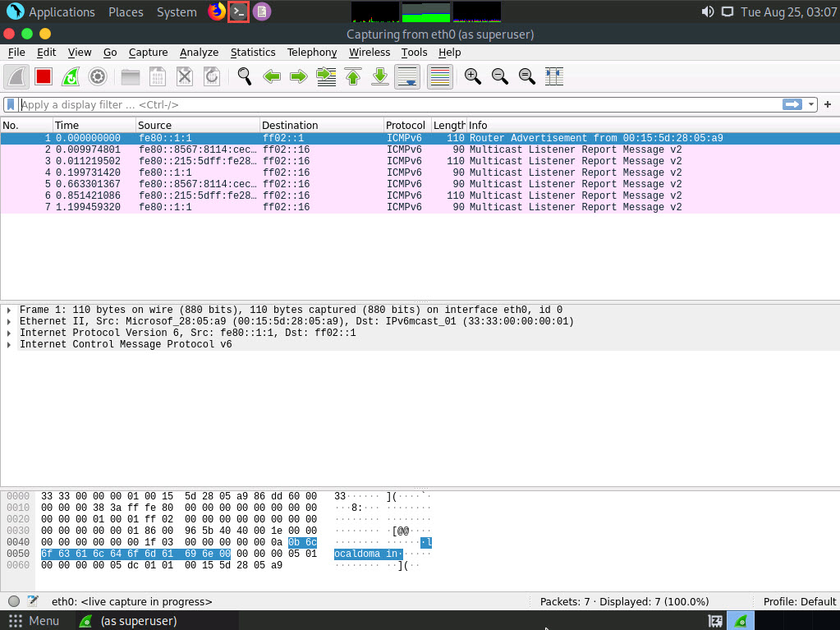Click the expert information circle icon

point(14,601)
